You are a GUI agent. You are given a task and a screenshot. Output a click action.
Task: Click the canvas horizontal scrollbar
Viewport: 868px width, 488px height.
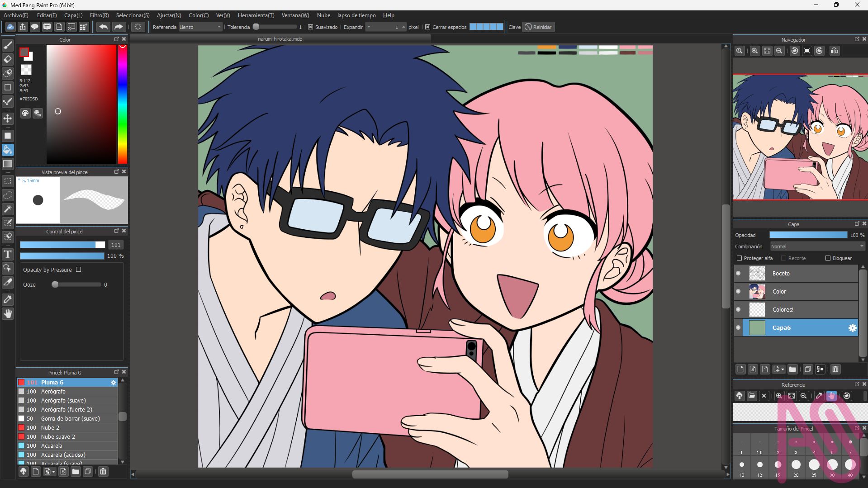[x=430, y=474]
